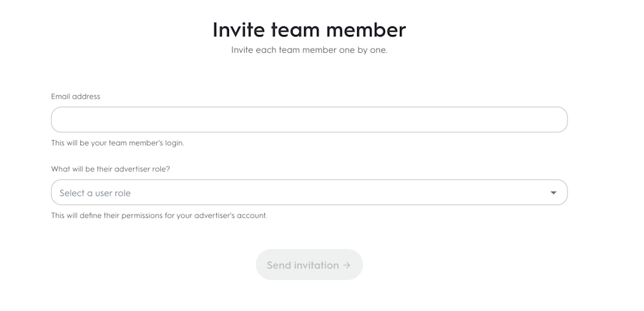Focus the text box under Email address
644x311 pixels.
pos(309,119)
